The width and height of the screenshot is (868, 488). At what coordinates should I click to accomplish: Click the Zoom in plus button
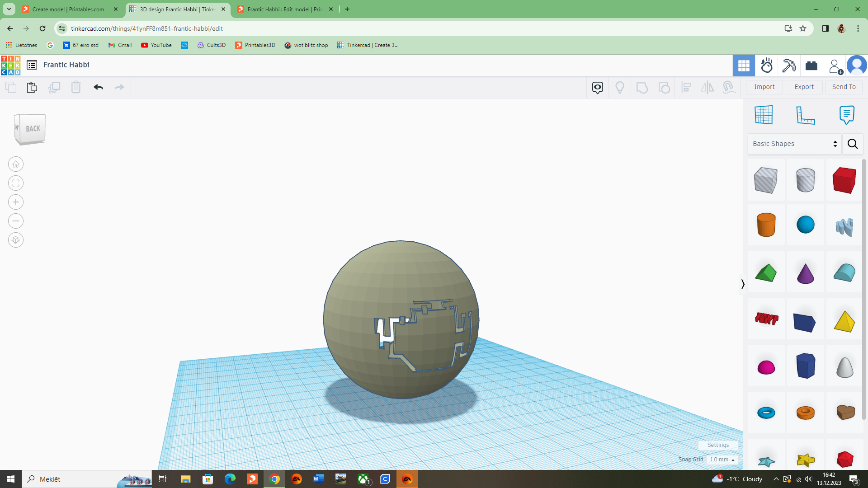pyautogui.click(x=16, y=202)
